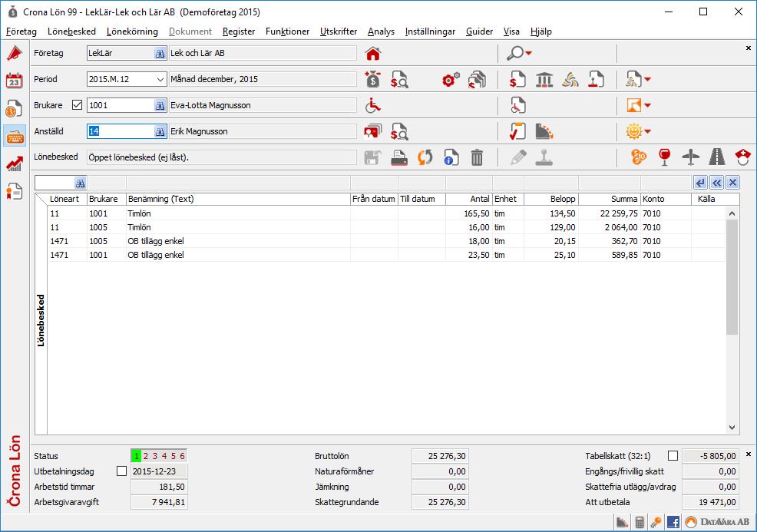Viewport: 757px width, 532px height.
Task: Open the Lönekörning menu
Action: [x=132, y=31]
